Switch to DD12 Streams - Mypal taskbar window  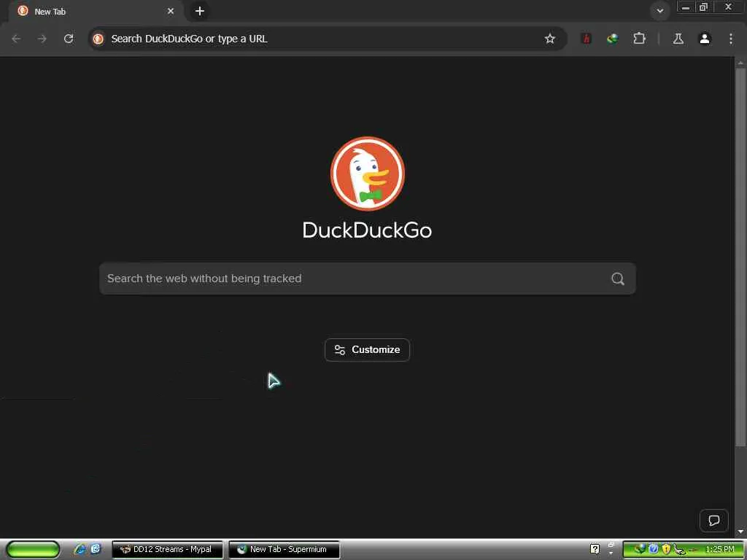(167, 549)
